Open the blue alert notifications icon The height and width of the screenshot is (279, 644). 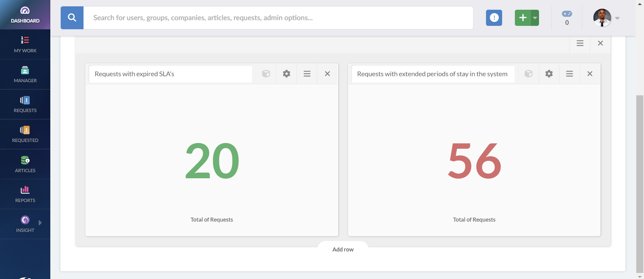point(494,18)
